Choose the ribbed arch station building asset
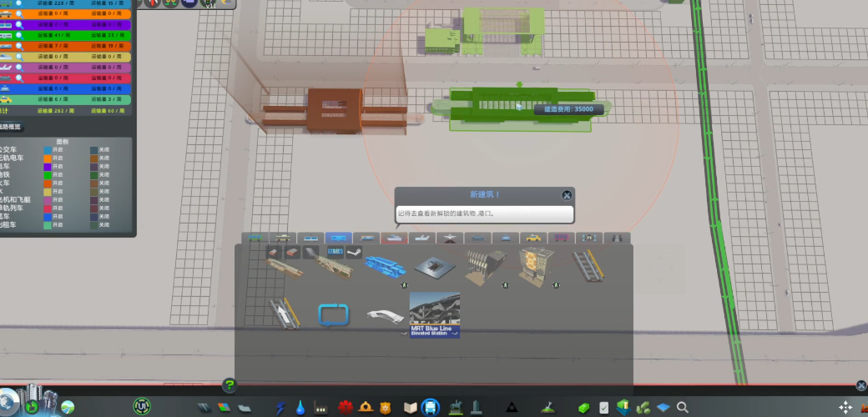868x417 pixels. [486, 266]
